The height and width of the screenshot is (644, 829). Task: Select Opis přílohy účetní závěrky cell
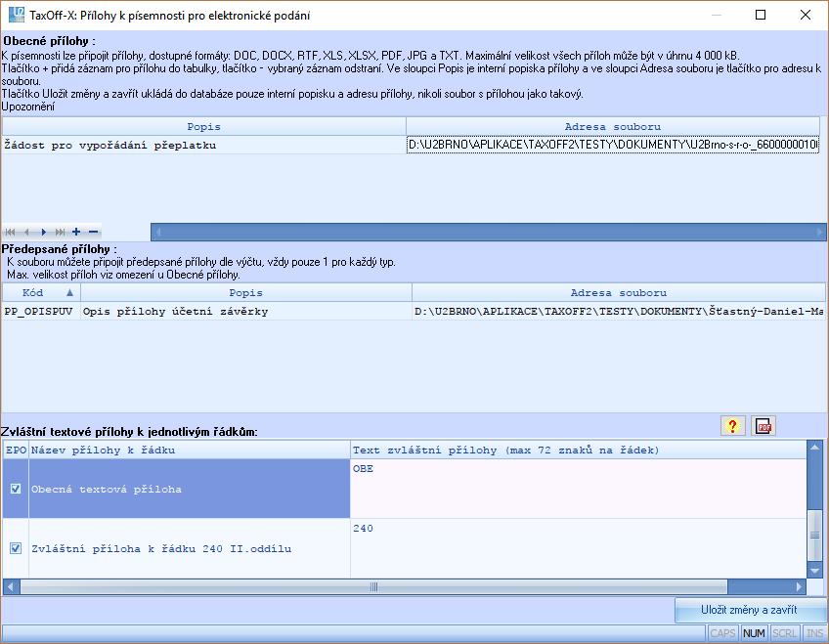click(245, 311)
